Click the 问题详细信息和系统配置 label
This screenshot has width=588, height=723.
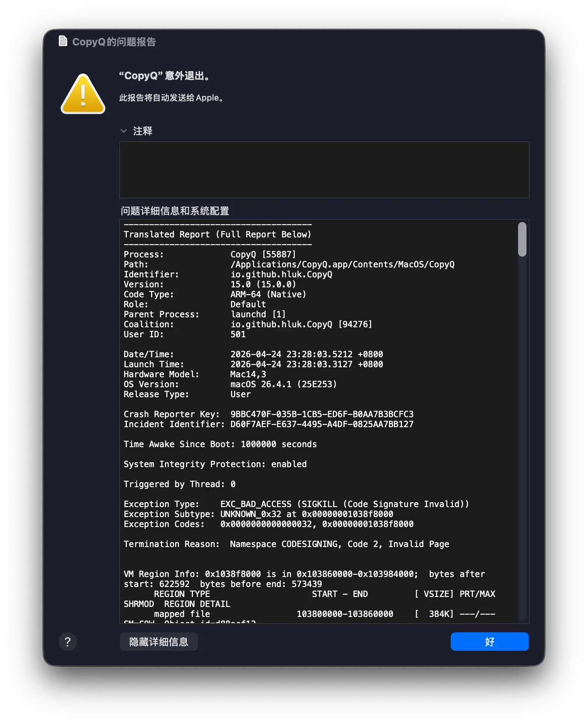point(175,211)
